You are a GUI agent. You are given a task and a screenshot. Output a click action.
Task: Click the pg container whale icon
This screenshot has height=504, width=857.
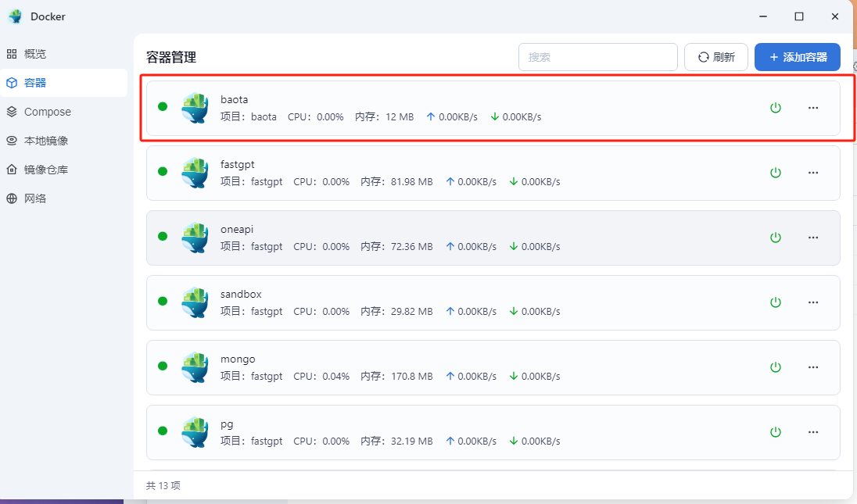coord(195,432)
